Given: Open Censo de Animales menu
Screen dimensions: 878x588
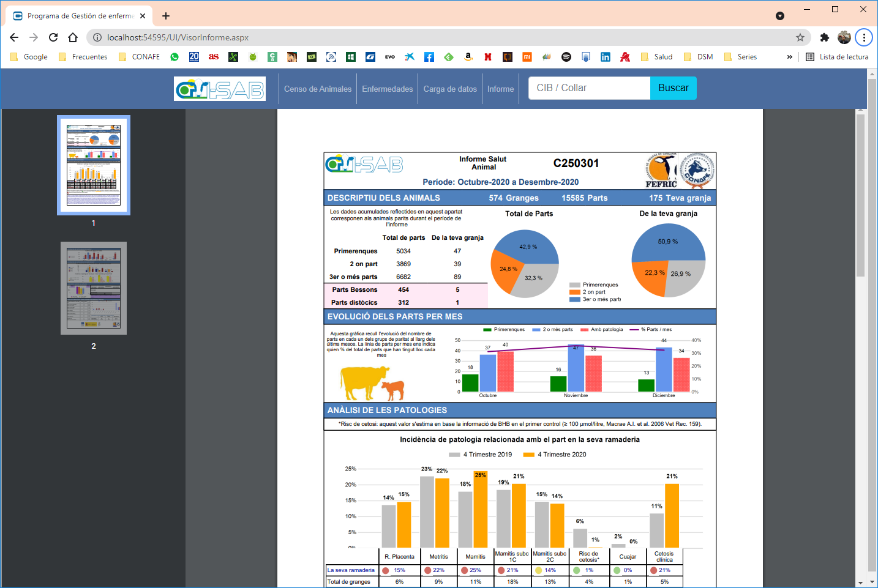Looking at the screenshot, I should [318, 89].
